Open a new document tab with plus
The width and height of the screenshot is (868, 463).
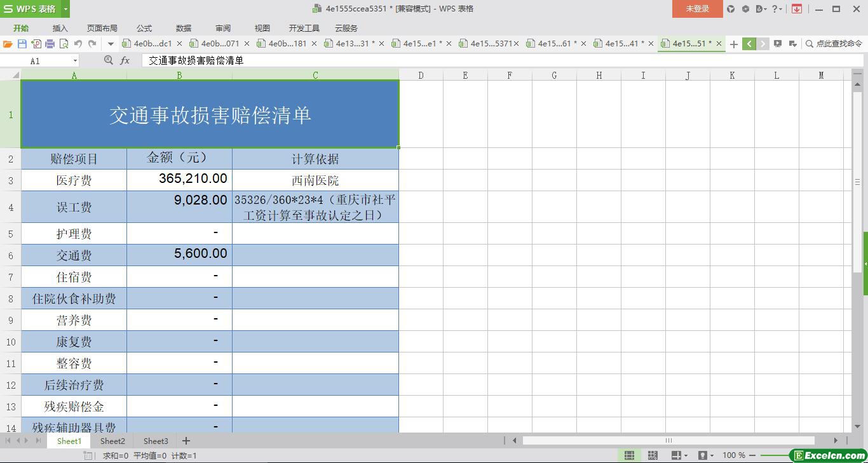tap(733, 44)
